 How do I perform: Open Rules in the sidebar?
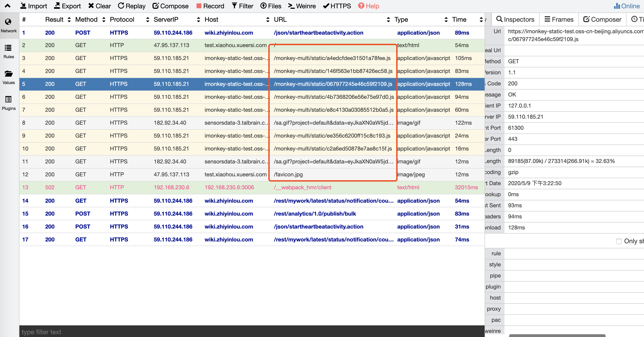9,51
